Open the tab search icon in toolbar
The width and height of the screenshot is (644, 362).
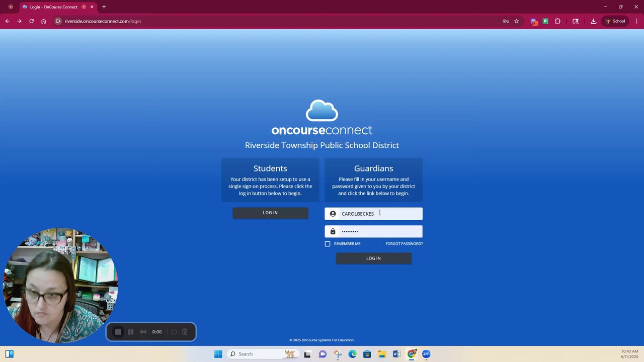(576, 21)
